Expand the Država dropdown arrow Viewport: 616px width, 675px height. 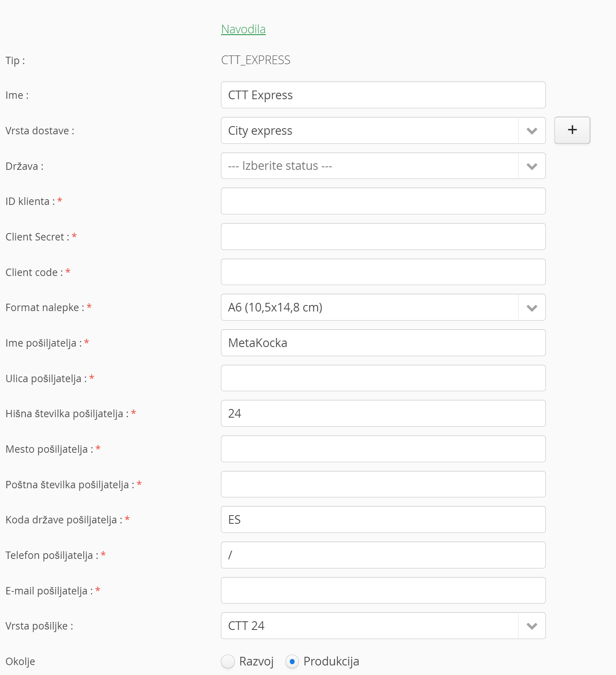(x=532, y=166)
